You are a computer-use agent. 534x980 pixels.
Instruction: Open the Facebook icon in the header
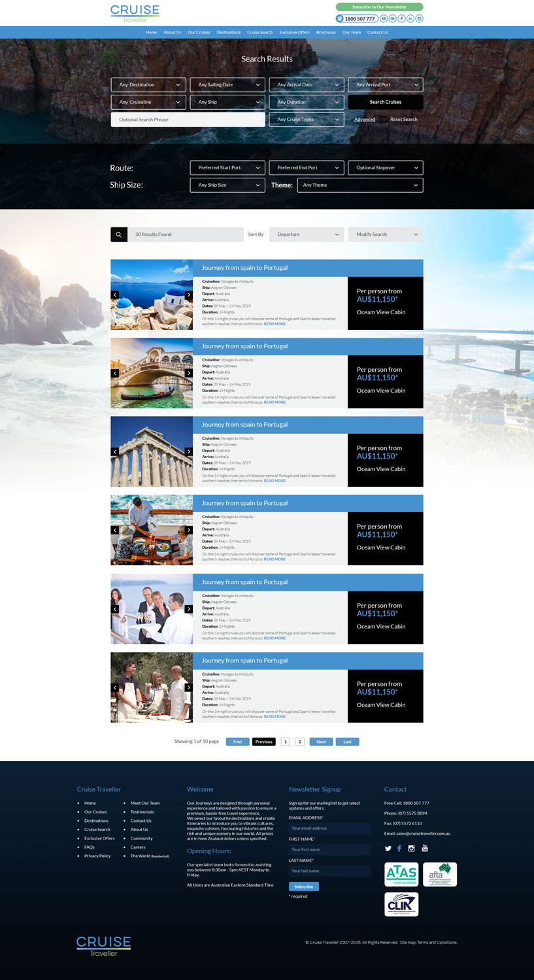pos(401,18)
